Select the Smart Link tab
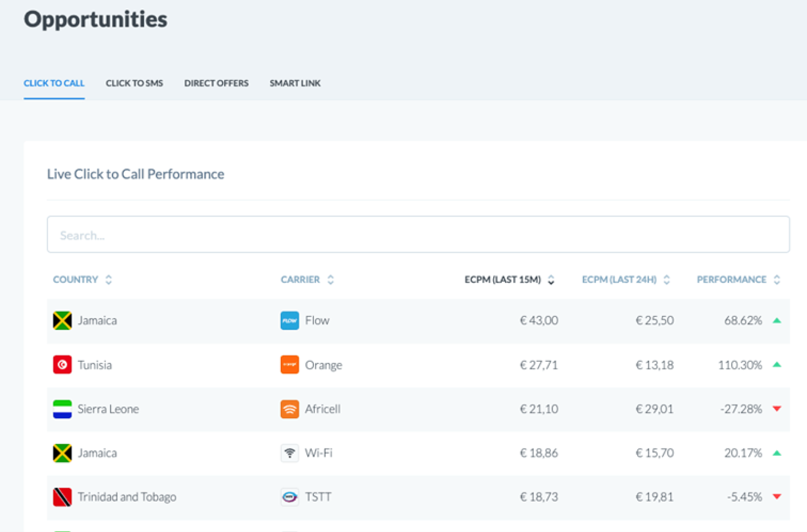The image size is (807, 532). pos(295,83)
